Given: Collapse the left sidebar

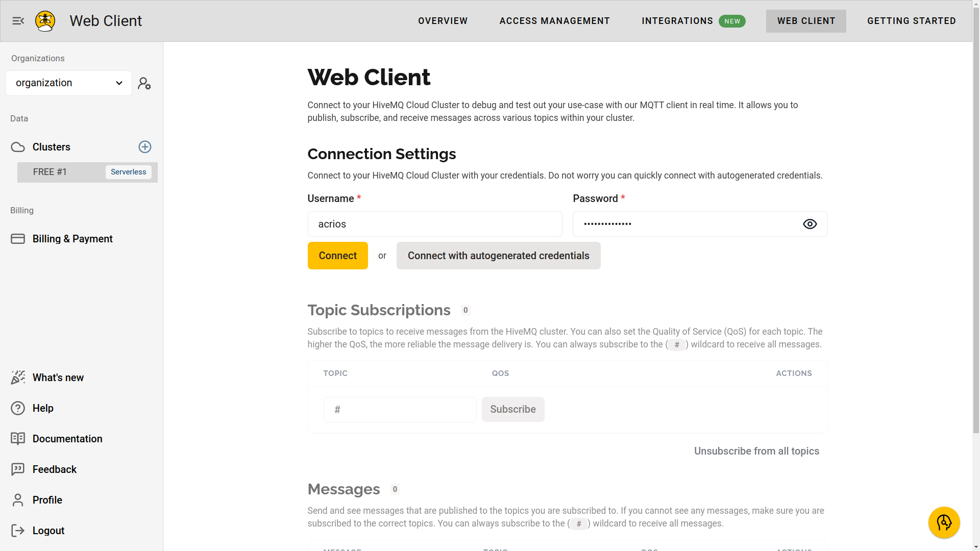Looking at the screenshot, I should 19,21.
